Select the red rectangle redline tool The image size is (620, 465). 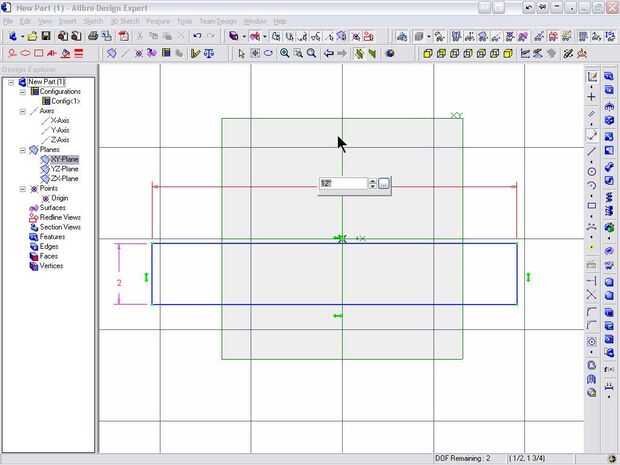(x=39, y=53)
